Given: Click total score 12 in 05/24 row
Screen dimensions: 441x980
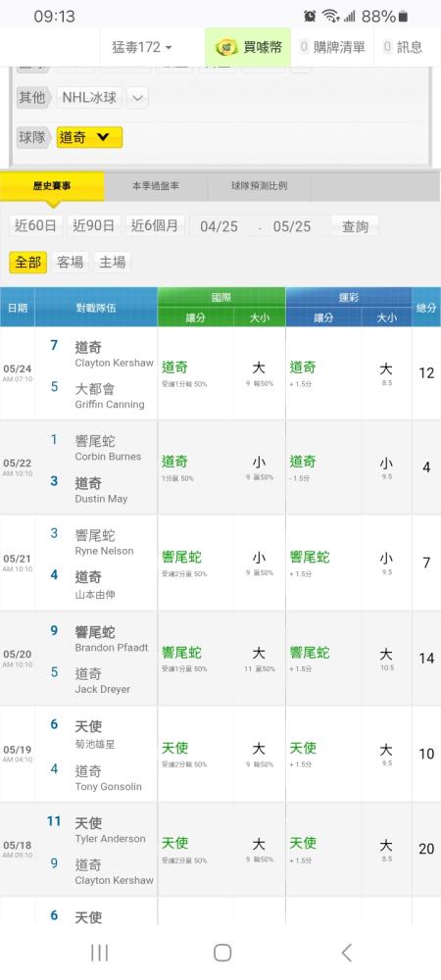Looking at the screenshot, I should pos(426,373).
